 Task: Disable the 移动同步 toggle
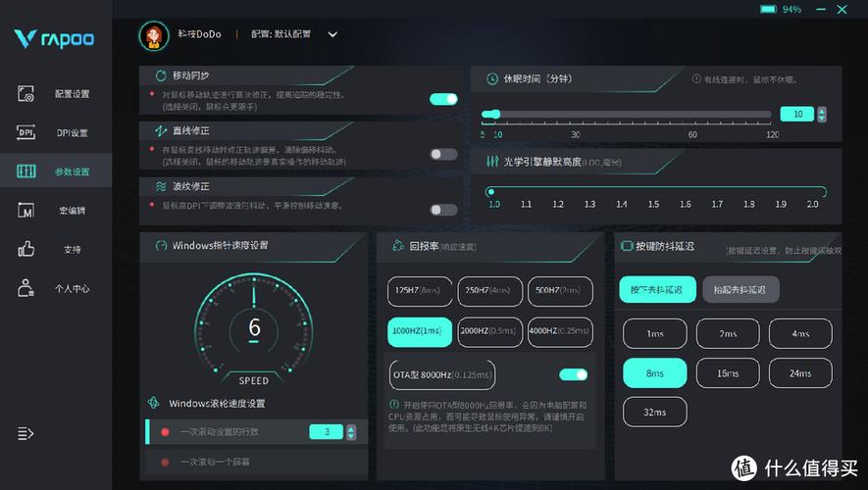coord(443,99)
